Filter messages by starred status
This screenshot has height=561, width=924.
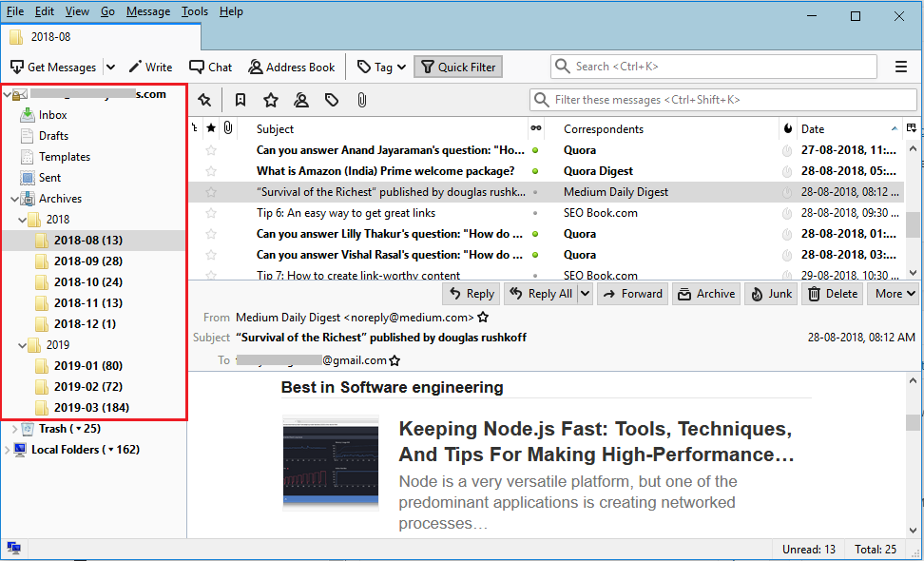click(x=271, y=99)
